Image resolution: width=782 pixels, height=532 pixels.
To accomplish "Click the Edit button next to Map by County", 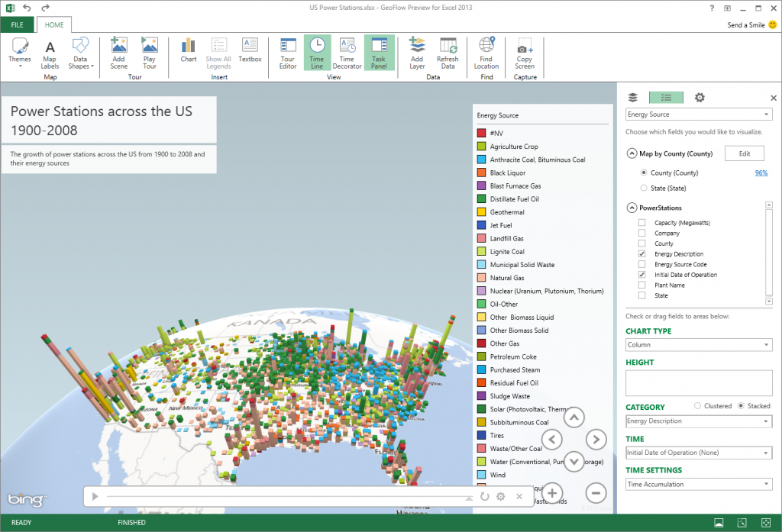I will [x=745, y=153].
